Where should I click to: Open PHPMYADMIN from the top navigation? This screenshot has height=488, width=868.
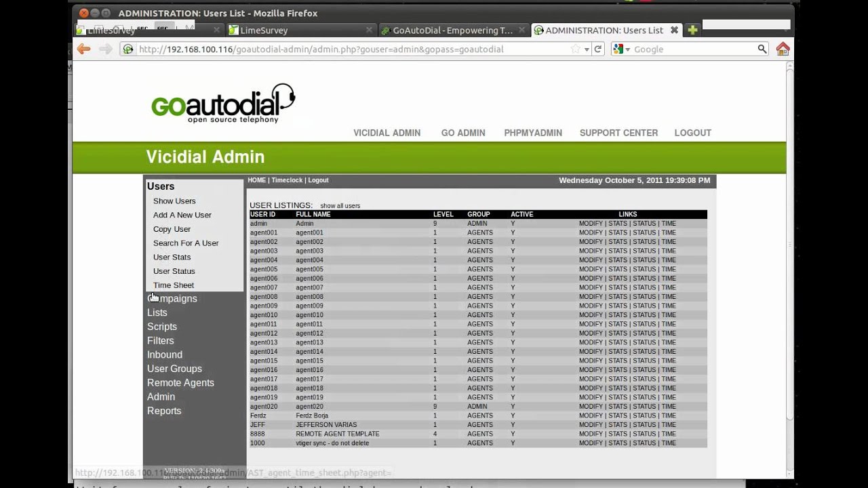pos(533,133)
